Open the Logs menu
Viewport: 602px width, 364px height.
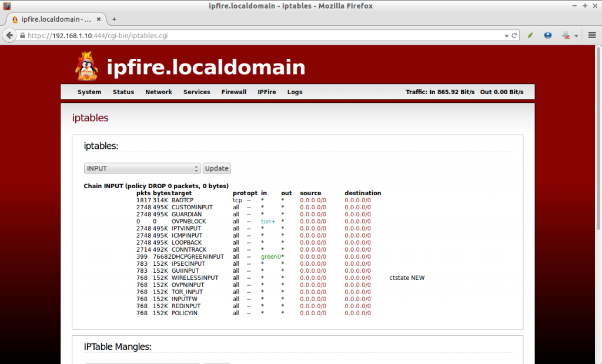coord(295,92)
